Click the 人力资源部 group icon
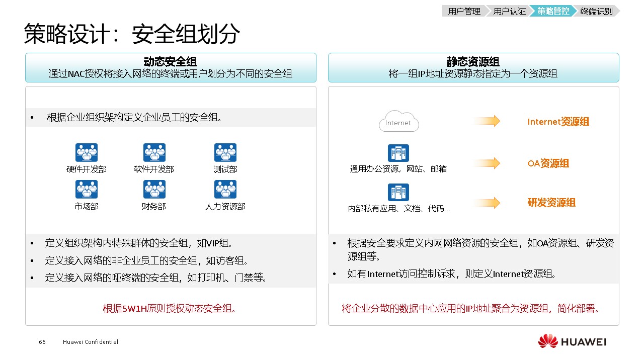 [x=225, y=190]
